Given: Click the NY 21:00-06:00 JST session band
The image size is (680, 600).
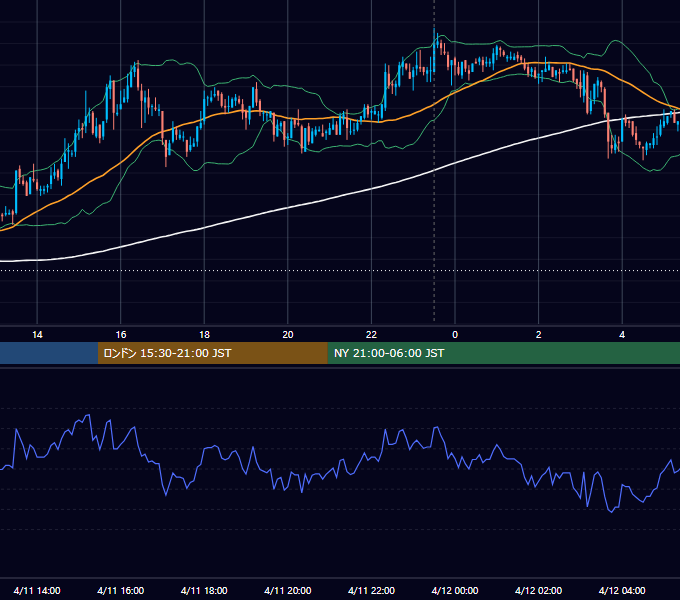Looking at the screenshot, I should [x=503, y=353].
